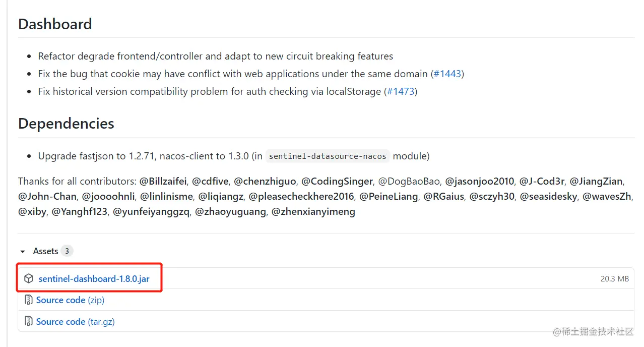Open @zhenxianyimeng contributor link
The width and height of the screenshot is (644, 347).
[x=313, y=211]
